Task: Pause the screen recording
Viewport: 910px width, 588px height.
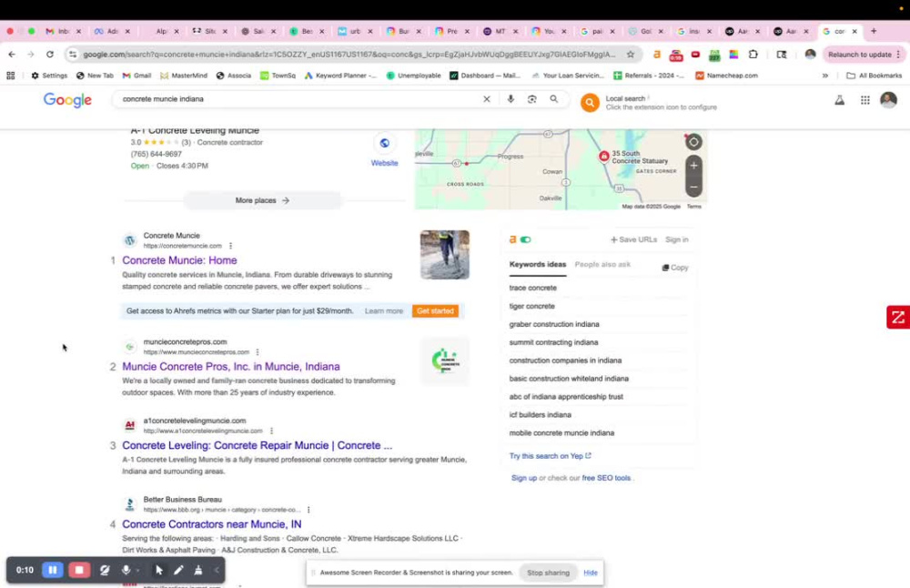Action: click(x=52, y=570)
